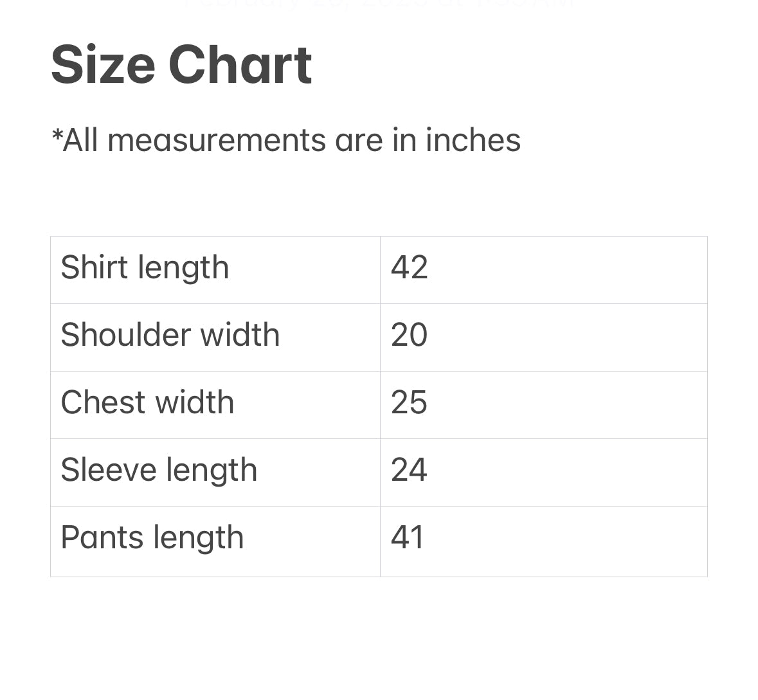758x700 pixels.
Task: Click the word "Size" in the heading
Action: 103,65
